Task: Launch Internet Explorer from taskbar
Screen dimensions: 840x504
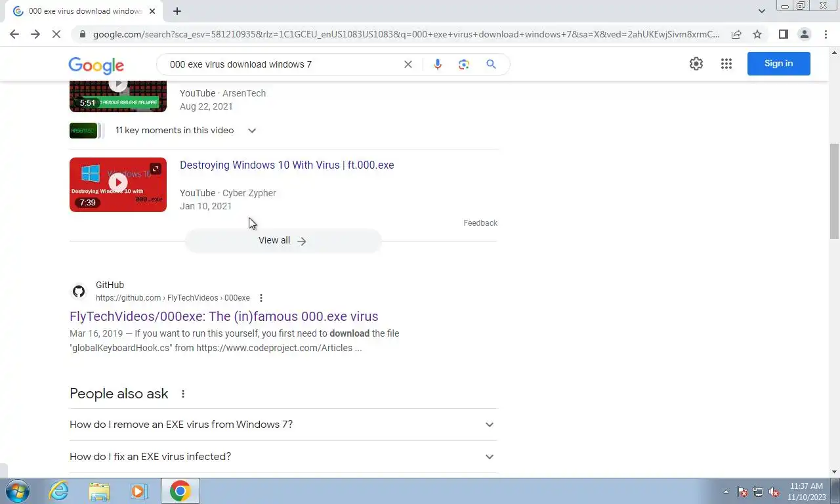Action: point(59,491)
